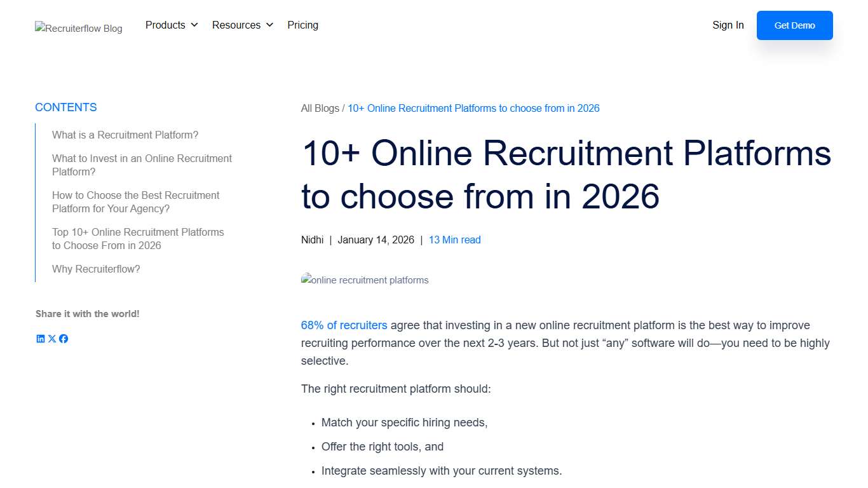Select Sign In from the header
The image size is (868, 488).
pyautogui.click(x=728, y=25)
